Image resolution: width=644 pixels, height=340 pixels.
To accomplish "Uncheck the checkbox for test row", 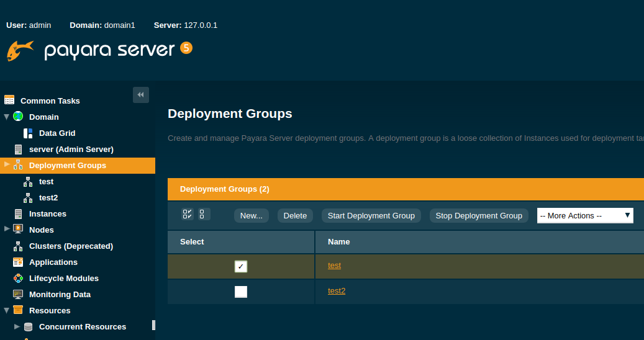I will click(241, 267).
